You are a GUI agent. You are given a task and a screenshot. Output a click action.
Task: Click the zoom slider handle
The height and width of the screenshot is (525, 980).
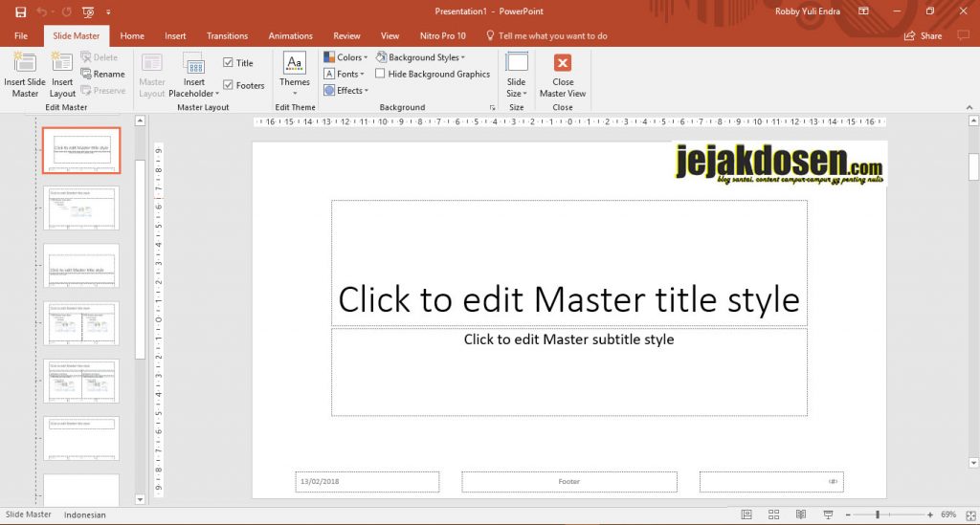pos(878,515)
